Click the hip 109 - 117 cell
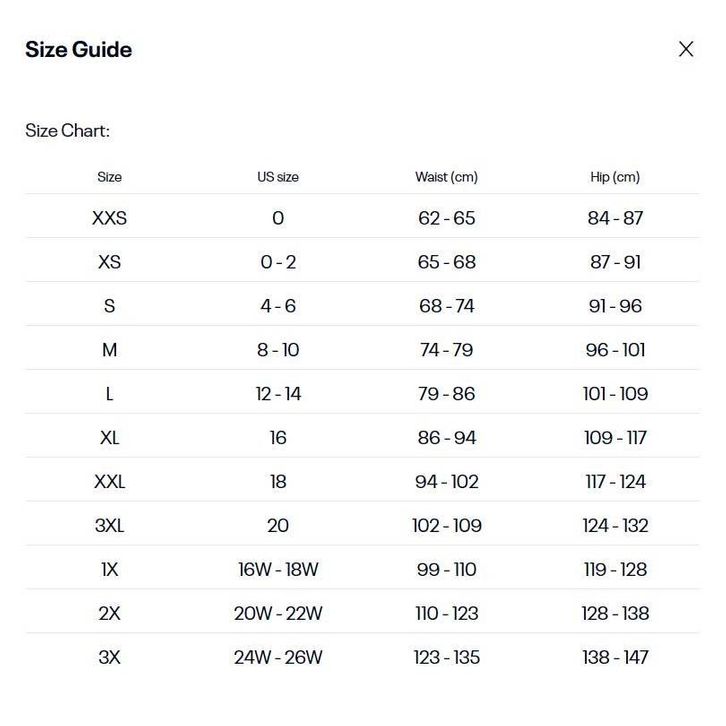 point(615,438)
